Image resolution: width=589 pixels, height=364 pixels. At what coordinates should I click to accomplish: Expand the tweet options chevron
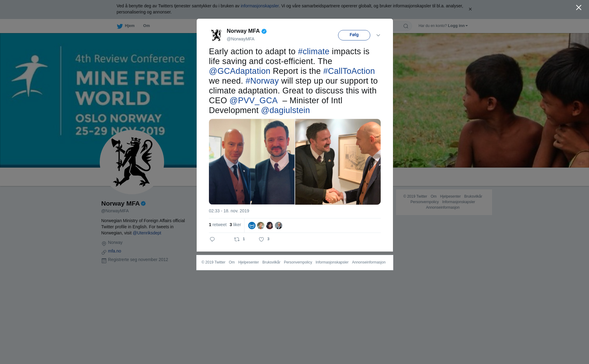(378, 35)
